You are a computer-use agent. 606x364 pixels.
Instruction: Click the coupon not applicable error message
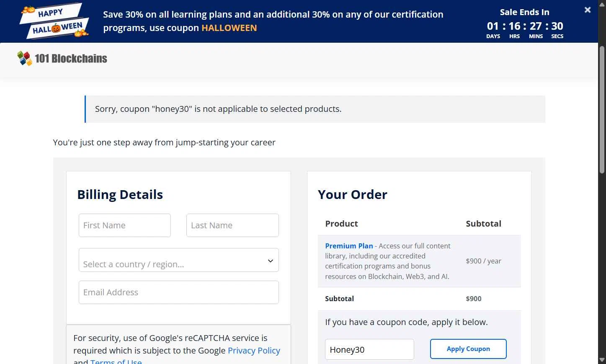[315, 109]
